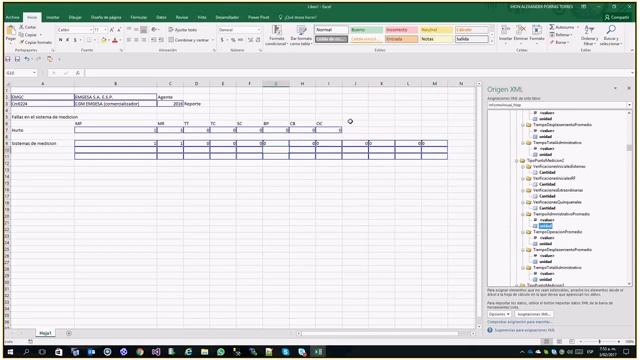Close the Origen XML pane
Image resolution: width=640 pixels, height=360 pixels.
point(629,88)
